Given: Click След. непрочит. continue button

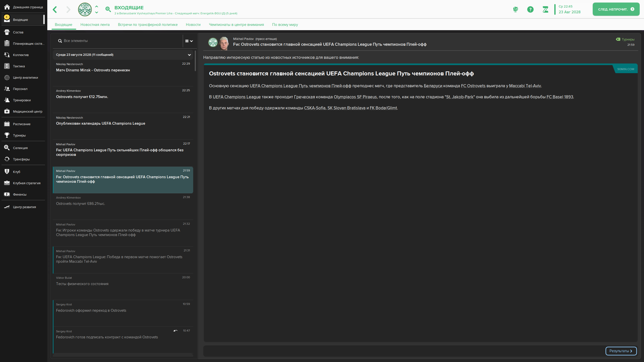Looking at the screenshot, I should [616, 9].
